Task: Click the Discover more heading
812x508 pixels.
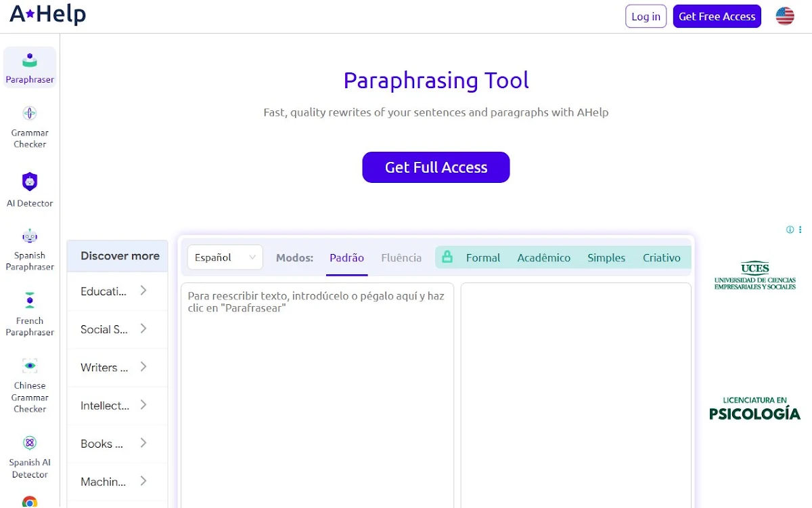Action: (x=120, y=256)
